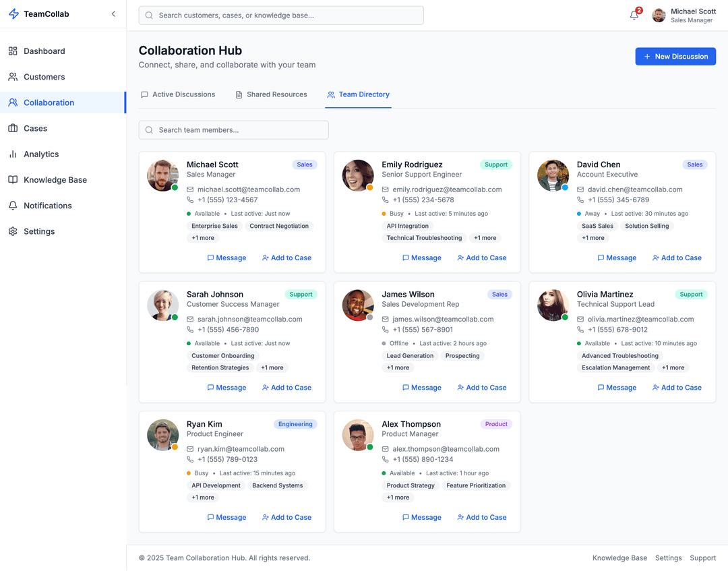This screenshot has width=728, height=571.
Task: Click Emily Rodriguez's email envelope icon
Action: (386, 189)
